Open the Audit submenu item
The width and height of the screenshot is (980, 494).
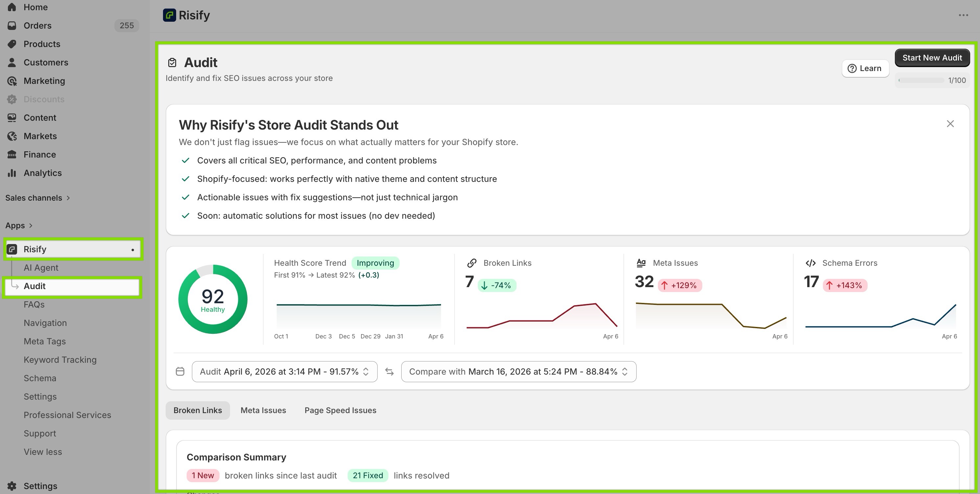[72, 286]
